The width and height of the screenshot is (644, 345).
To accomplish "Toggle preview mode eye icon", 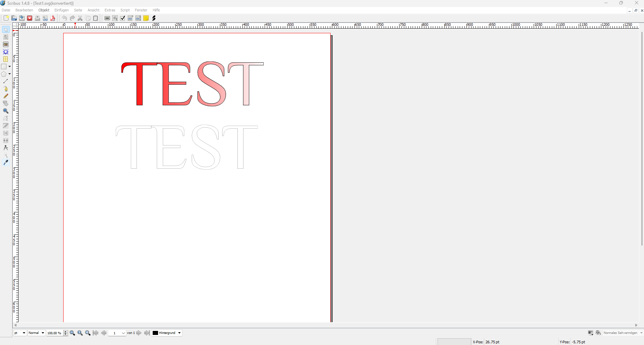I will click(598, 333).
